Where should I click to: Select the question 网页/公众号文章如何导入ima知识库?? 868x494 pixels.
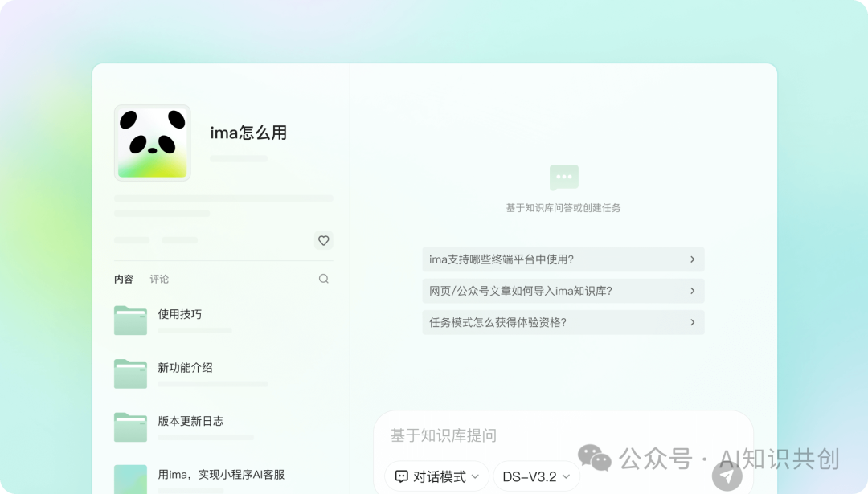(563, 291)
